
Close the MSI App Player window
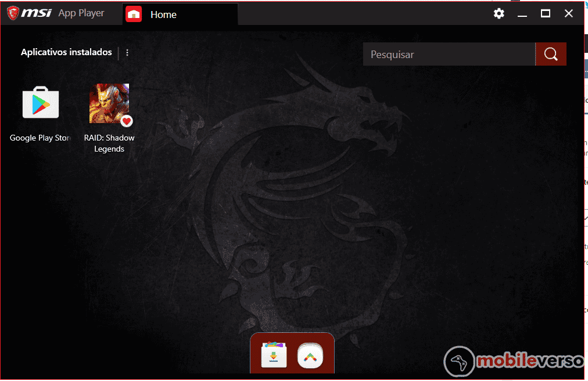point(569,13)
